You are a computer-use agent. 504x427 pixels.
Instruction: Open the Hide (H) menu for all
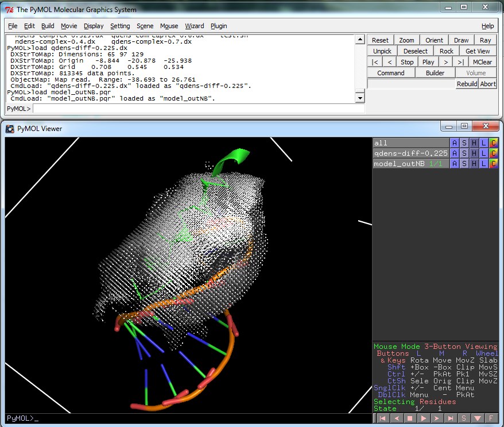(x=474, y=143)
